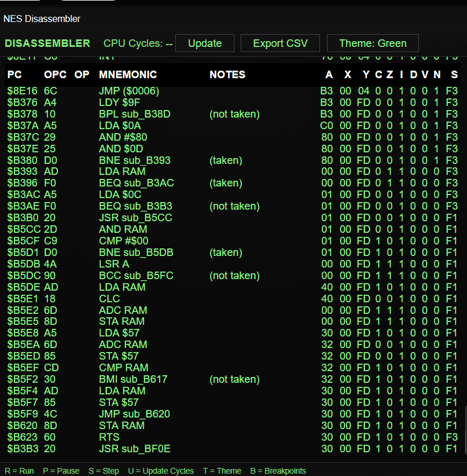Click the LDA $0C instruction
This screenshot has height=476, width=467.
[x=120, y=195]
